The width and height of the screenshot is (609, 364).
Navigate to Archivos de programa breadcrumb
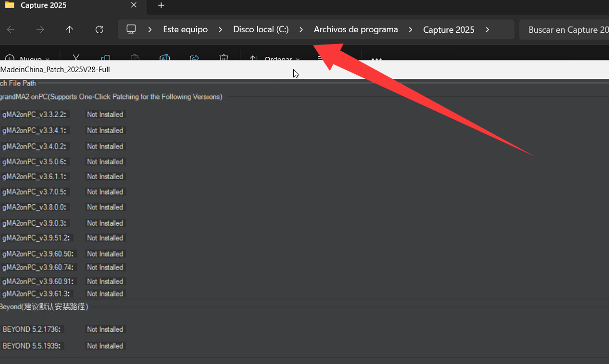pyautogui.click(x=356, y=30)
